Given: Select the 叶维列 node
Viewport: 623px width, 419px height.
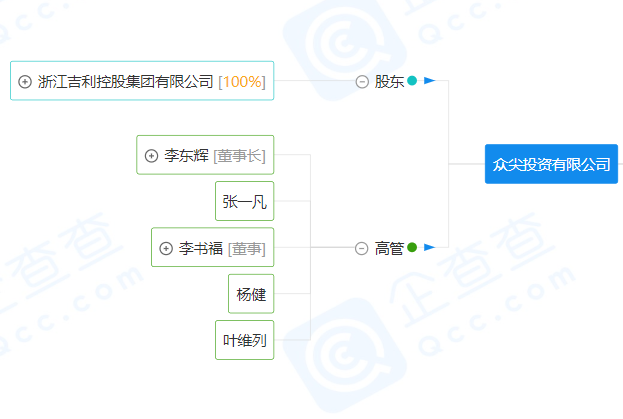Looking at the screenshot, I should [244, 341].
